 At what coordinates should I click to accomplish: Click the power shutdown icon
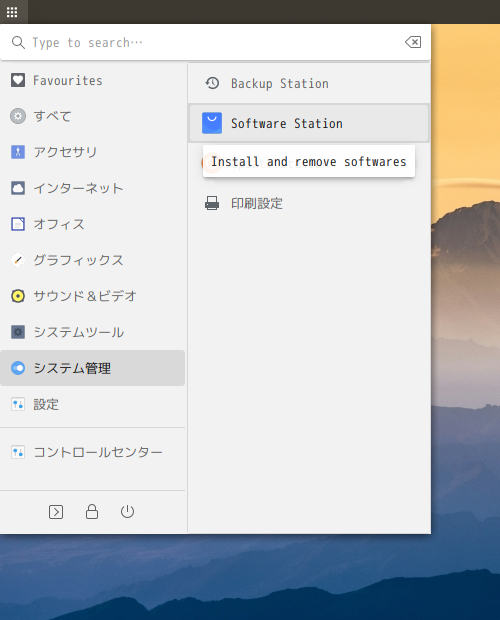tap(127, 512)
